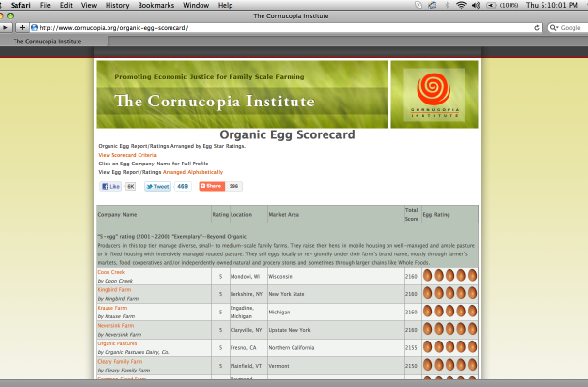Click the site globe icon in address bar

35,28
